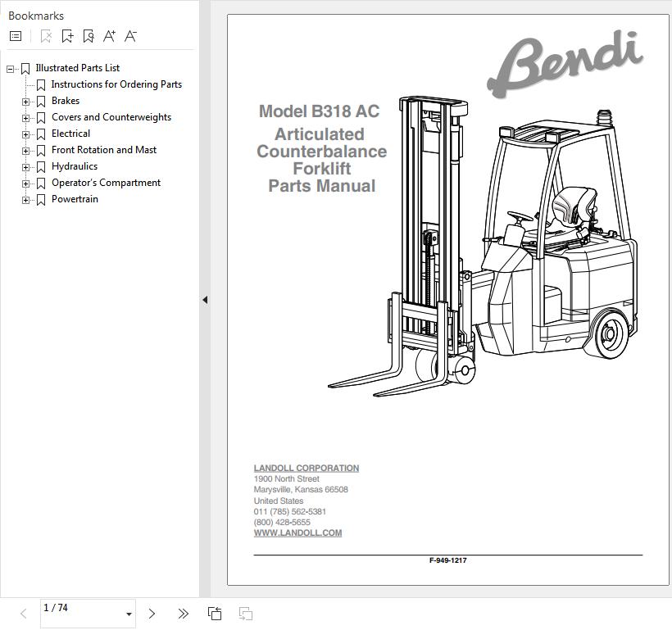Viewport: 672px width, 630px height.
Task: Collapse the bookmarks side panel arrow
Action: tap(205, 300)
